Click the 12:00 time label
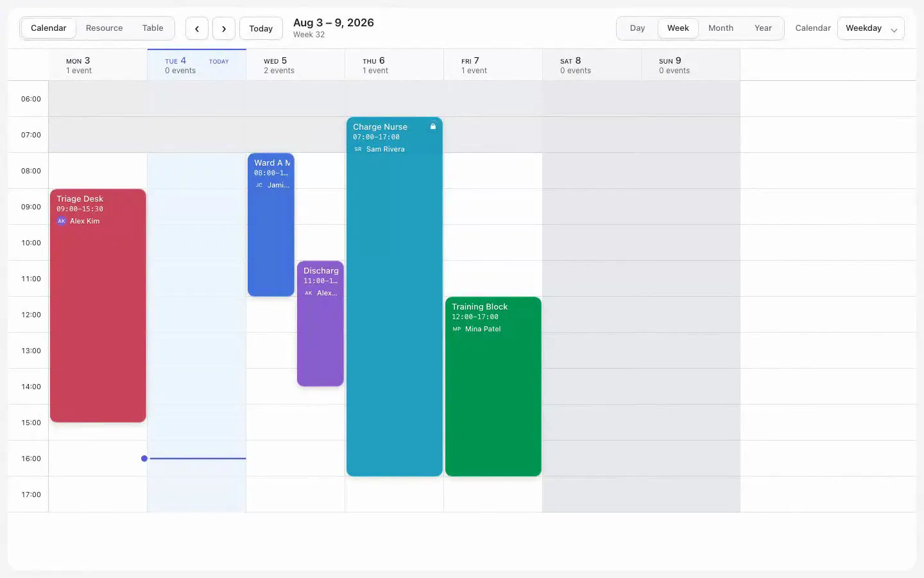 click(x=31, y=315)
